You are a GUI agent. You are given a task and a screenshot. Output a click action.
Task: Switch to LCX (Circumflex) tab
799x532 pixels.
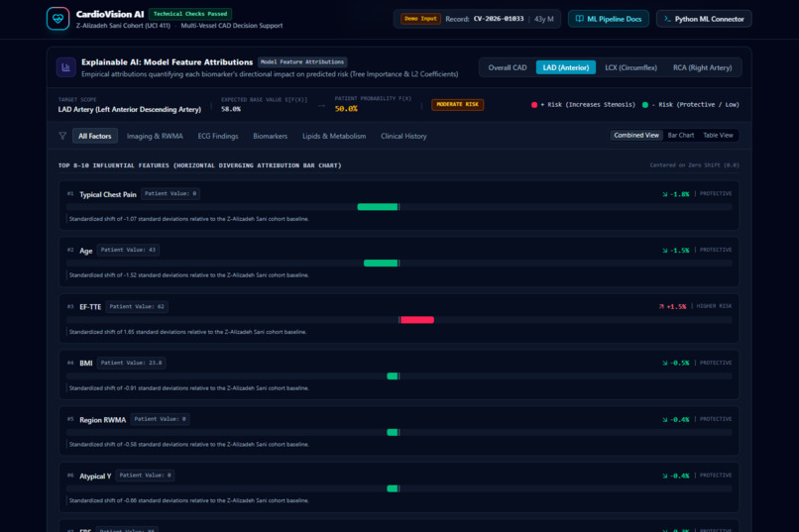630,67
